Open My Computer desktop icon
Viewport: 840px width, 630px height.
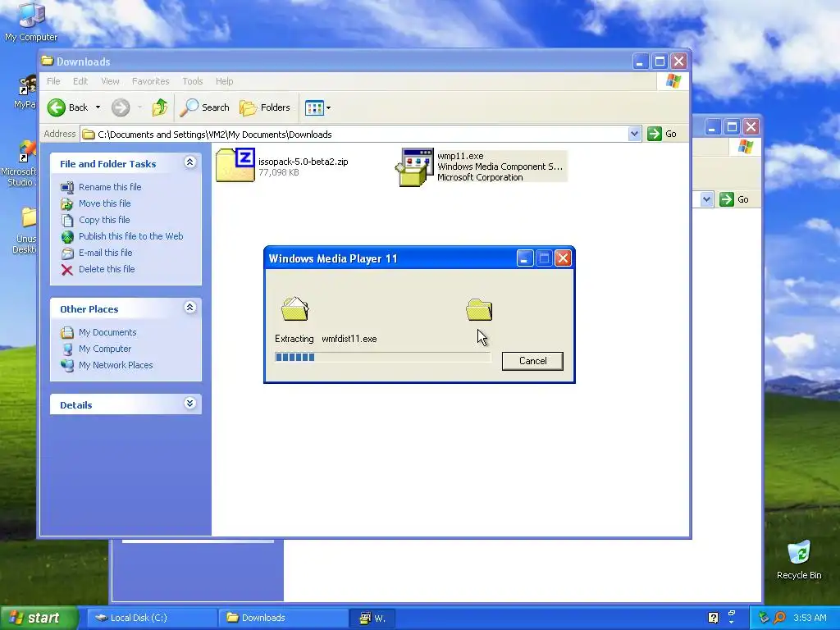(31, 21)
